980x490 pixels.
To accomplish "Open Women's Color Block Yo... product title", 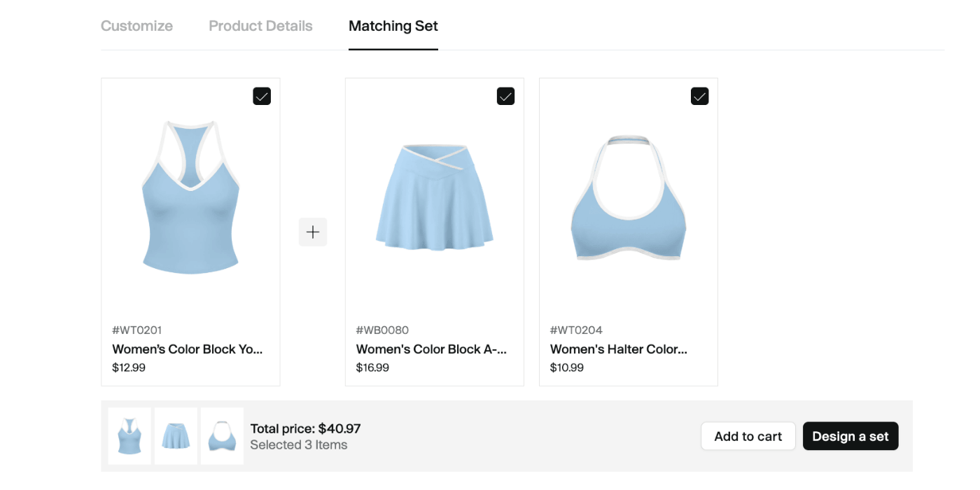I will 188,349.
